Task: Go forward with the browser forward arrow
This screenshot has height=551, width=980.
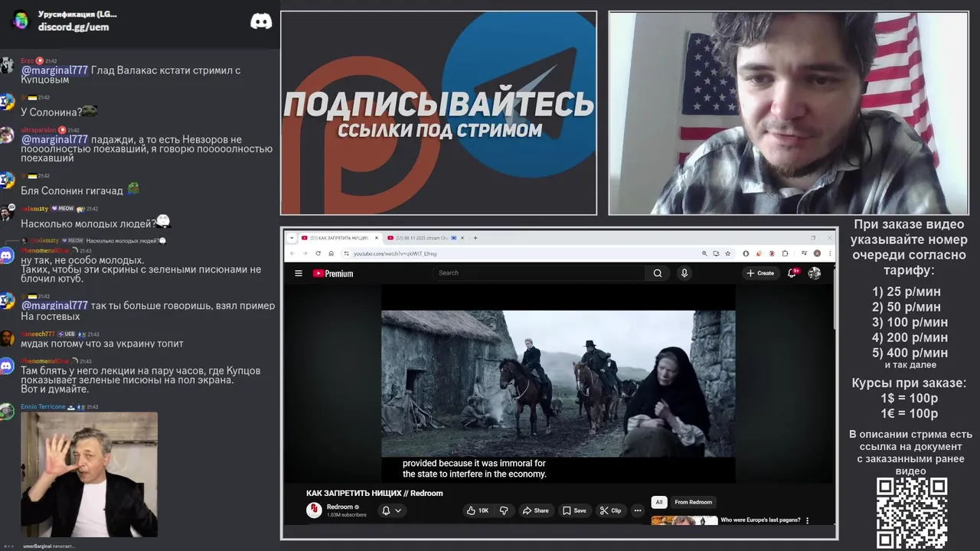Action: (x=304, y=253)
